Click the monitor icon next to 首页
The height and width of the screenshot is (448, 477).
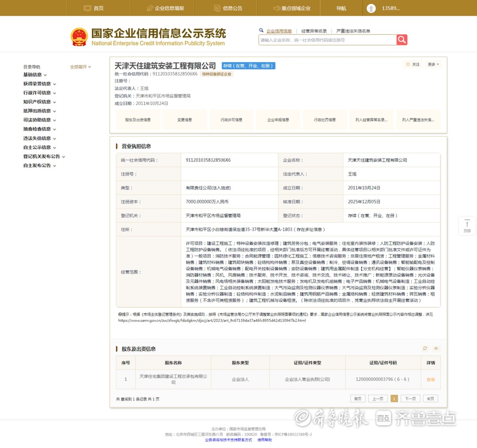(87, 8)
